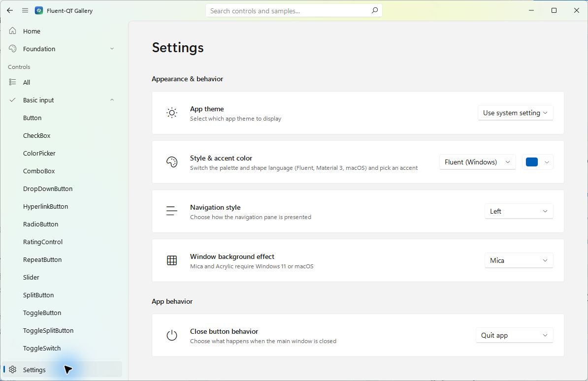This screenshot has height=381, width=588.
Task: Go to Home in the sidebar
Action: [x=62, y=31]
